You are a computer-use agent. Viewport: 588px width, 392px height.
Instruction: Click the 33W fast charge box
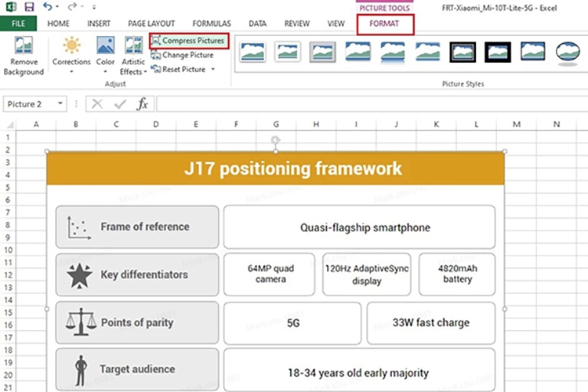(431, 323)
